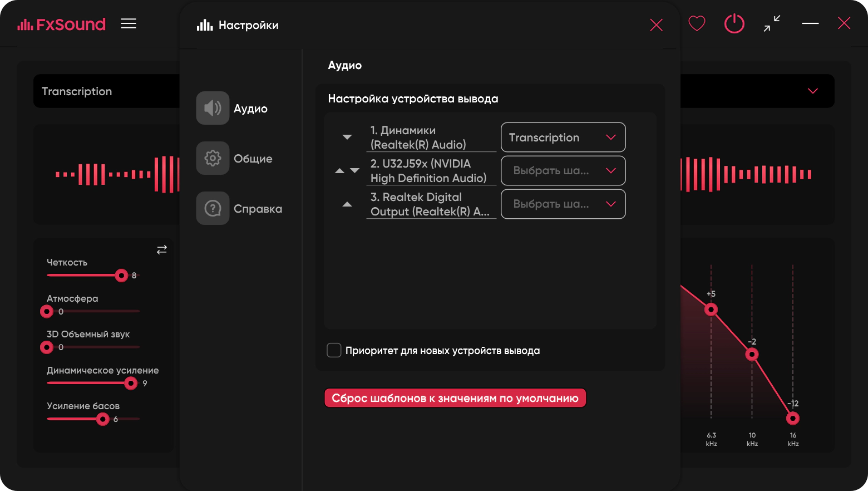The image size is (868, 491).
Task: Select the Динамики (Realtek(R) Audio) device row
Action: click(431, 138)
